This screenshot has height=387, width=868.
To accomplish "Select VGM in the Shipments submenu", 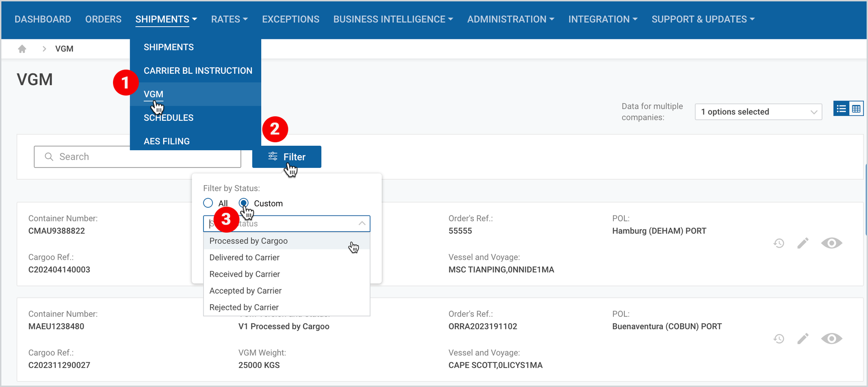I will pyautogui.click(x=154, y=94).
